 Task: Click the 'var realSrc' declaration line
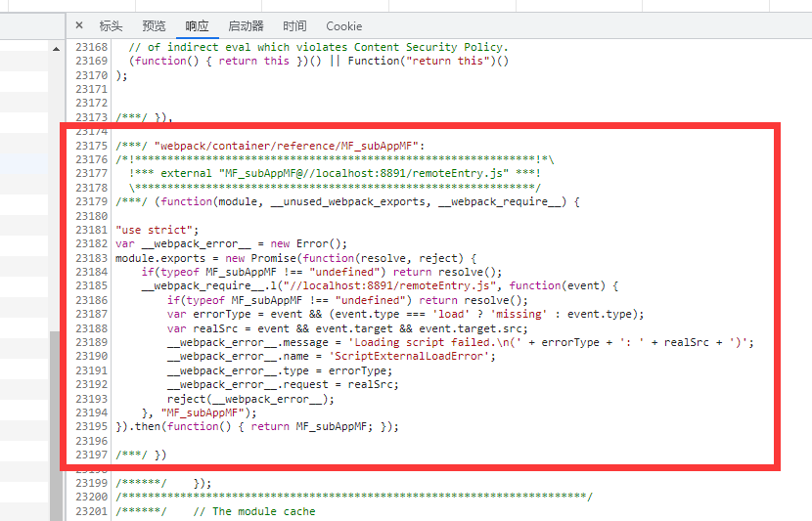point(347,328)
